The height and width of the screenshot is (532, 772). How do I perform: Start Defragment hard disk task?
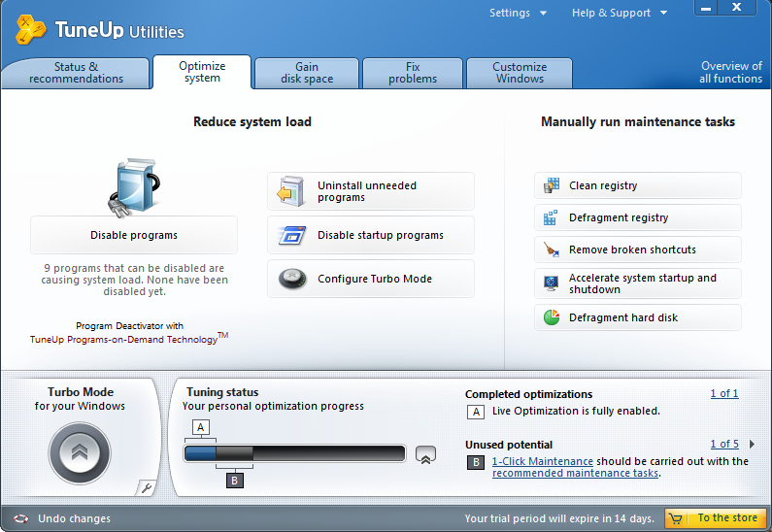(x=638, y=317)
